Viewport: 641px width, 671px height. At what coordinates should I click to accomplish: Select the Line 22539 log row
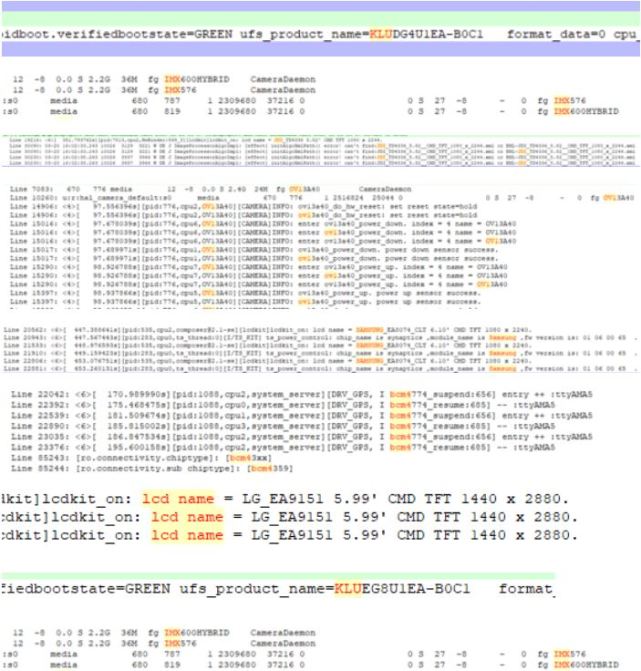pyautogui.click(x=302, y=416)
